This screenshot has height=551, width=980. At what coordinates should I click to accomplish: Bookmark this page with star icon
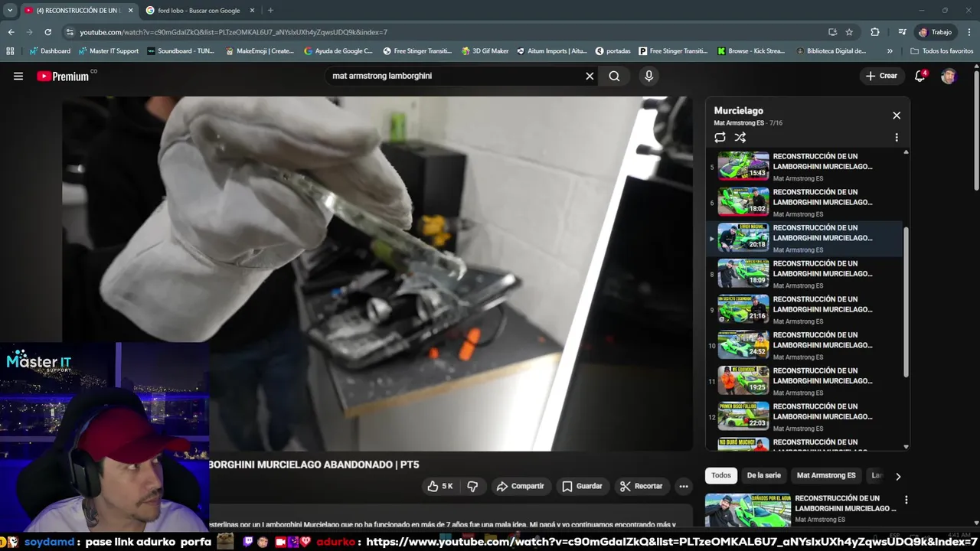pos(849,32)
